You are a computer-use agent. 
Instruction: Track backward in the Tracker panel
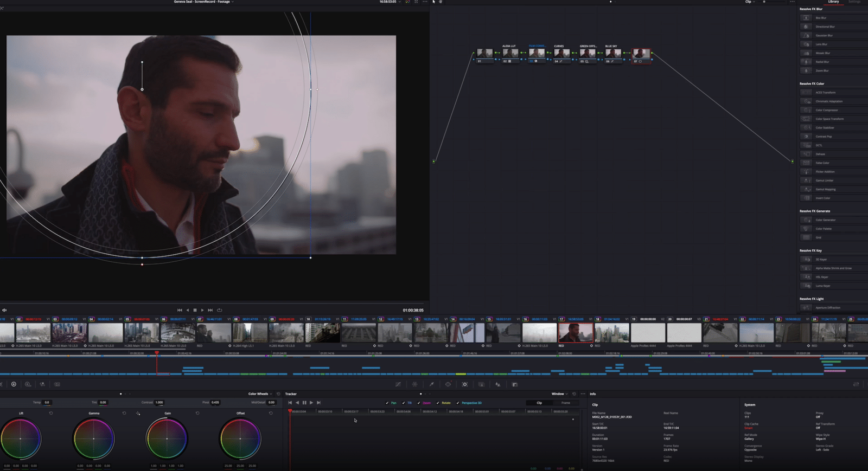point(297,403)
